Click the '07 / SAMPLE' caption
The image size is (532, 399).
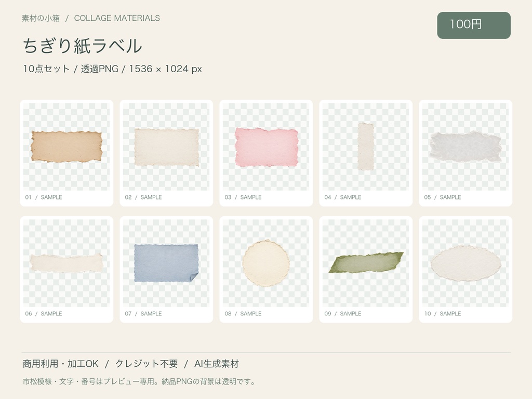tap(143, 313)
